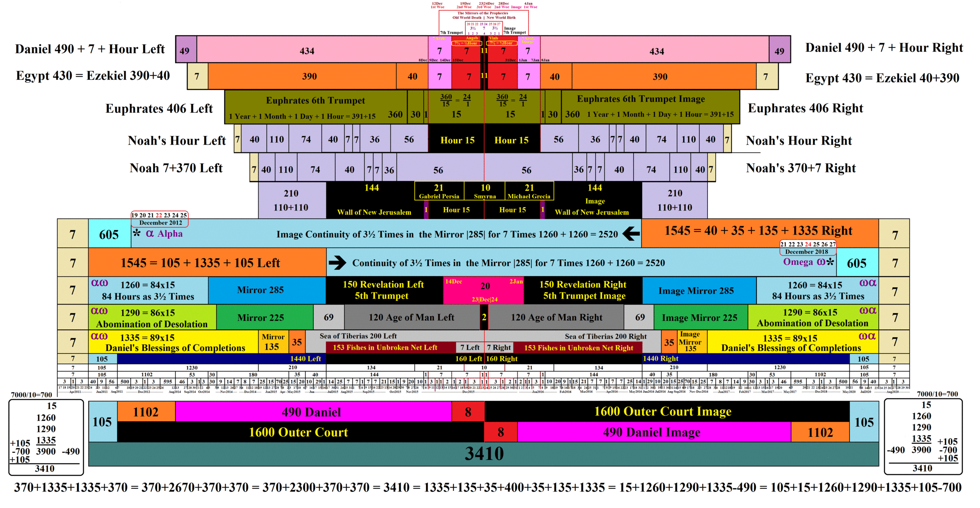Click the 'Daniel 490 + 7 + Hour Left' label

[90, 49]
